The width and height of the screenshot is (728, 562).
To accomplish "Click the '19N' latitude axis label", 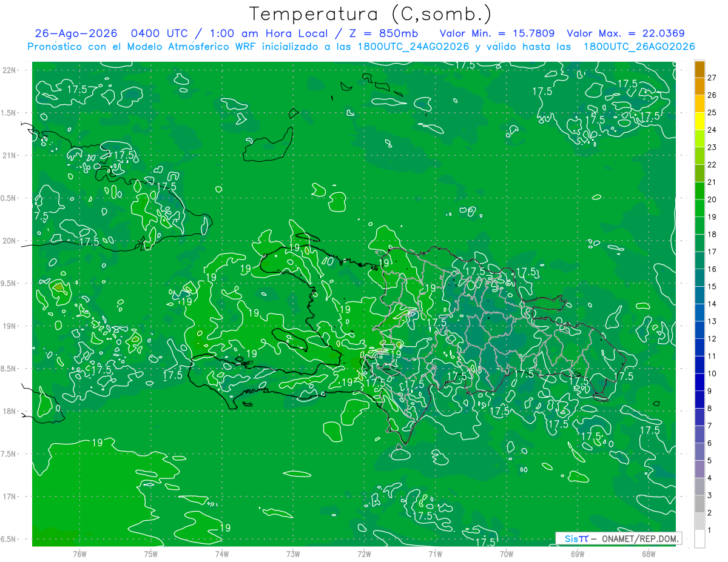I will click(x=9, y=326).
